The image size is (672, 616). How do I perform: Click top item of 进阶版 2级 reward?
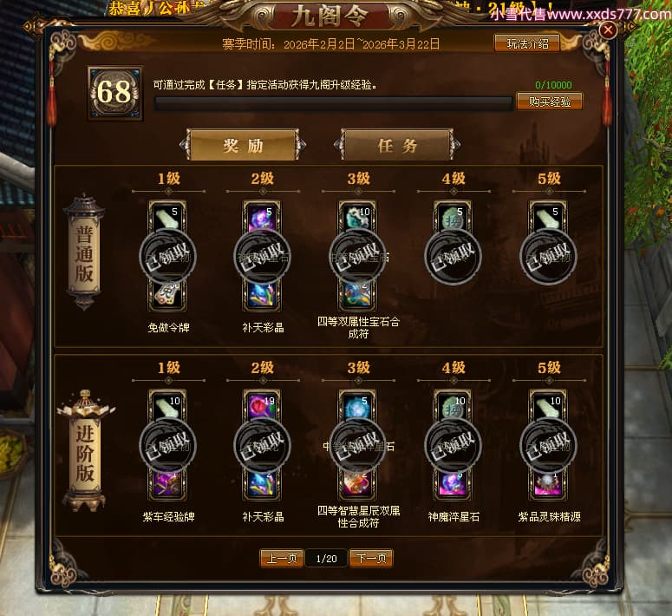[x=262, y=405]
